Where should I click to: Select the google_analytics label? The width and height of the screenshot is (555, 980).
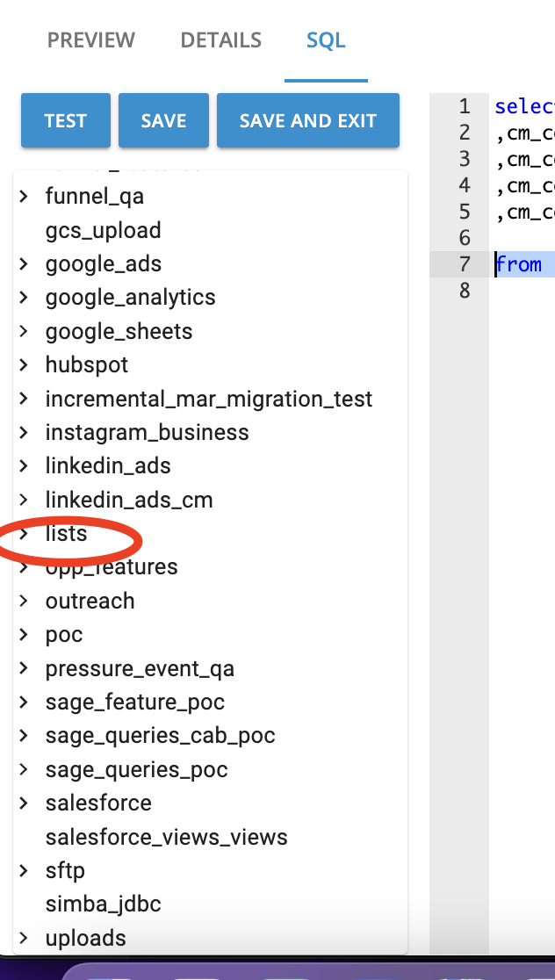pyautogui.click(x=130, y=298)
